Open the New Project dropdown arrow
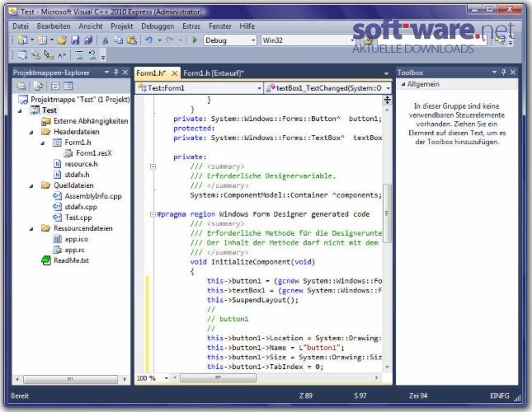This screenshot has width=532, height=412. coord(32,40)
